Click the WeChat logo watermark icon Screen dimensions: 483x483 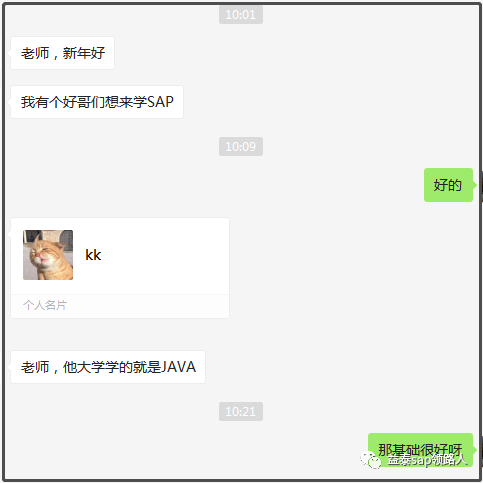click(371, 460)
